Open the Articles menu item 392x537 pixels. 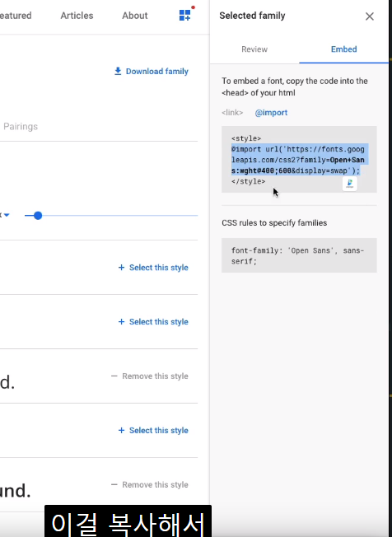tap(77, 16)
